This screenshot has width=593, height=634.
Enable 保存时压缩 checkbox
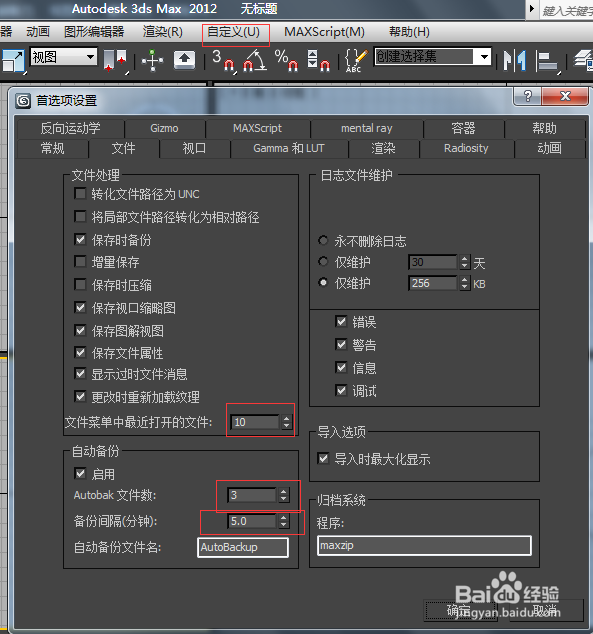coord(80,285)
